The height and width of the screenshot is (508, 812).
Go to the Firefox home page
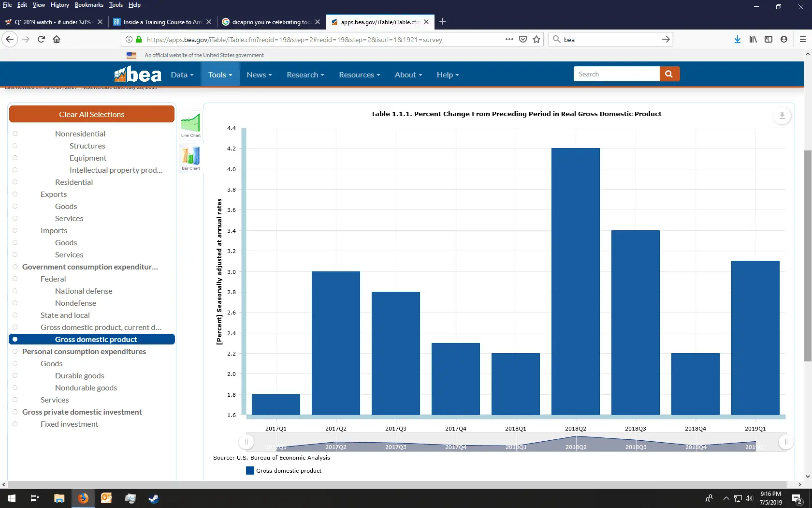(57, 40)
